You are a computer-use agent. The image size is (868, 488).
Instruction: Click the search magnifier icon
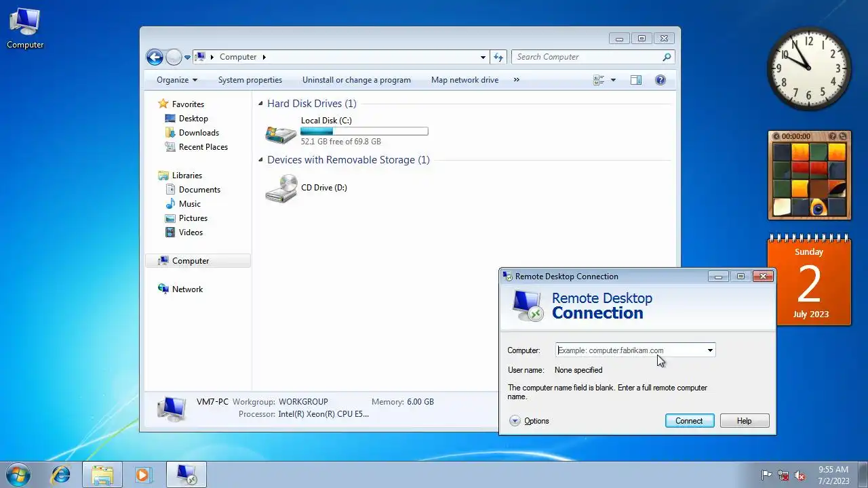[x=667, y=57]
